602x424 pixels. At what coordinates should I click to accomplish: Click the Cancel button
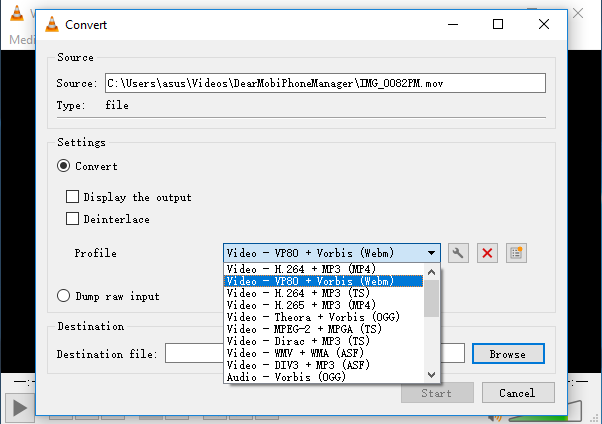click(518, 393)
